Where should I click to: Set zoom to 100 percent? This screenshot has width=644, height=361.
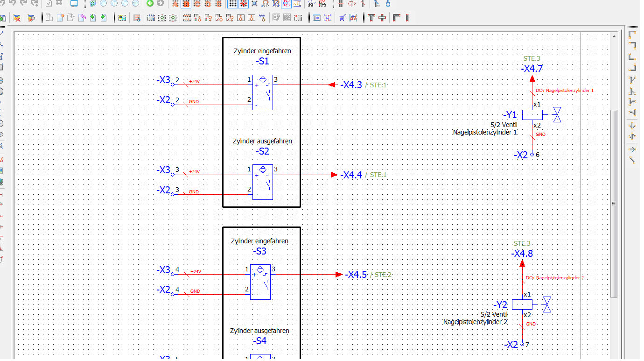click(x=135, y=3)
